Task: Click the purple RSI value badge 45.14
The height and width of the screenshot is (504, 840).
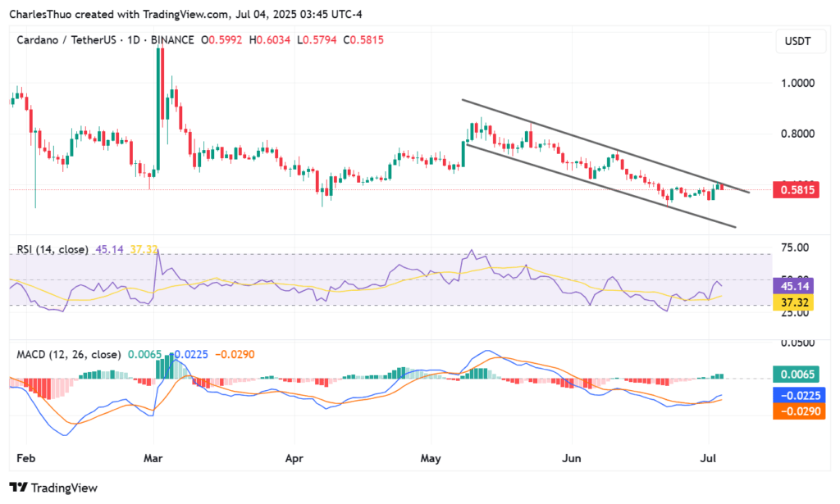Action: [x=792, y=286]
